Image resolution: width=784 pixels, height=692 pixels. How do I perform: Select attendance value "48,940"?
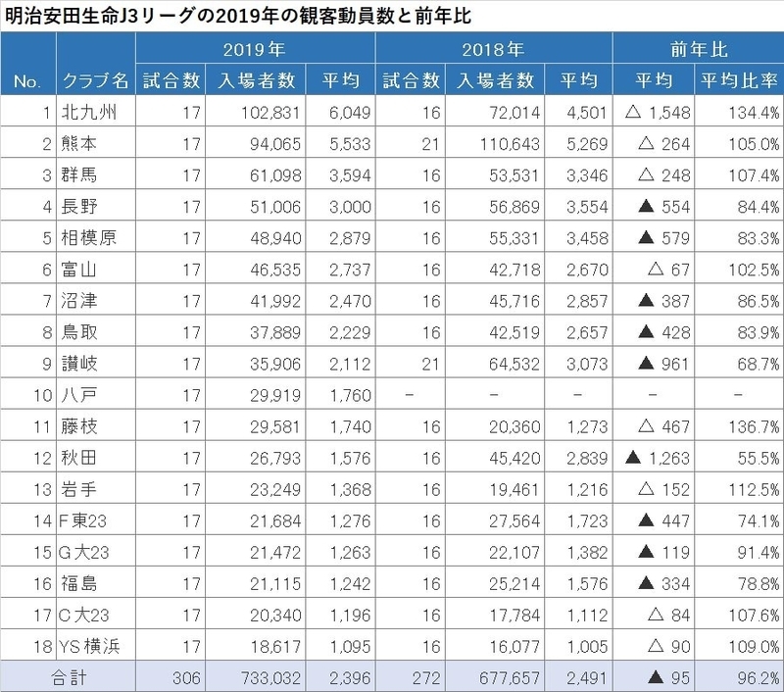pos(275,238)
